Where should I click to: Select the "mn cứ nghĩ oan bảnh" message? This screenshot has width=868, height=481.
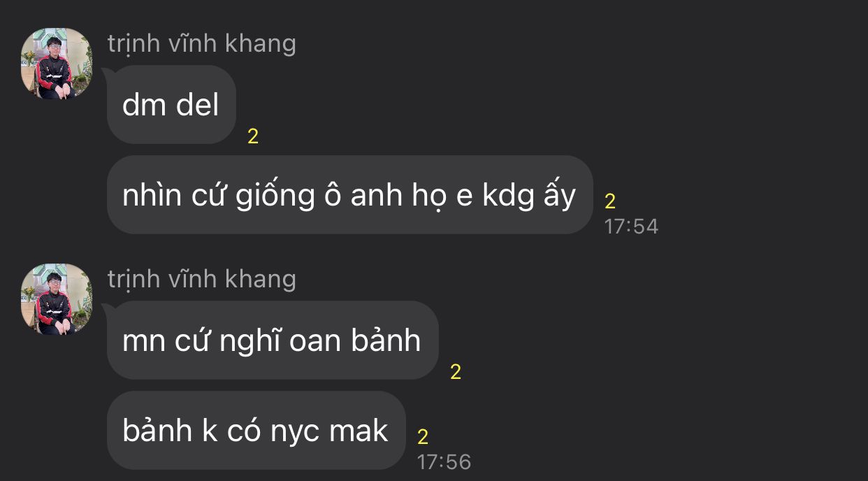pos(273,340)
